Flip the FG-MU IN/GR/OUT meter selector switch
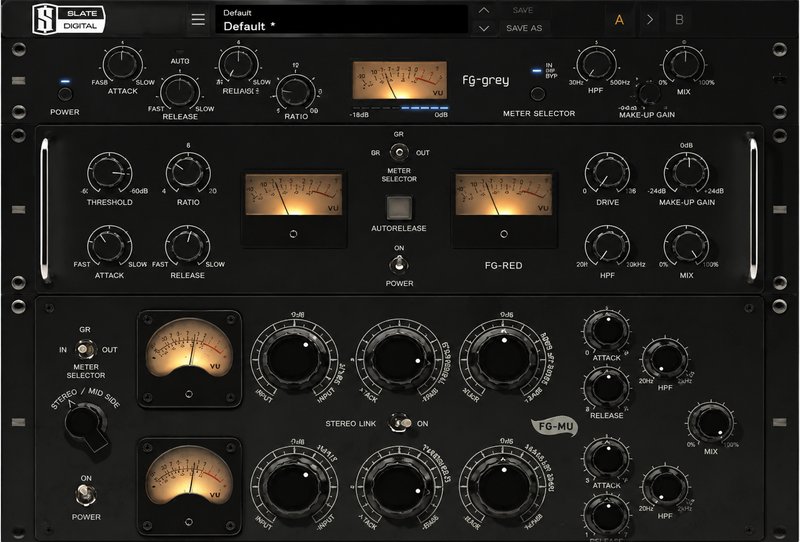800x542 pixels. [85, 350]
